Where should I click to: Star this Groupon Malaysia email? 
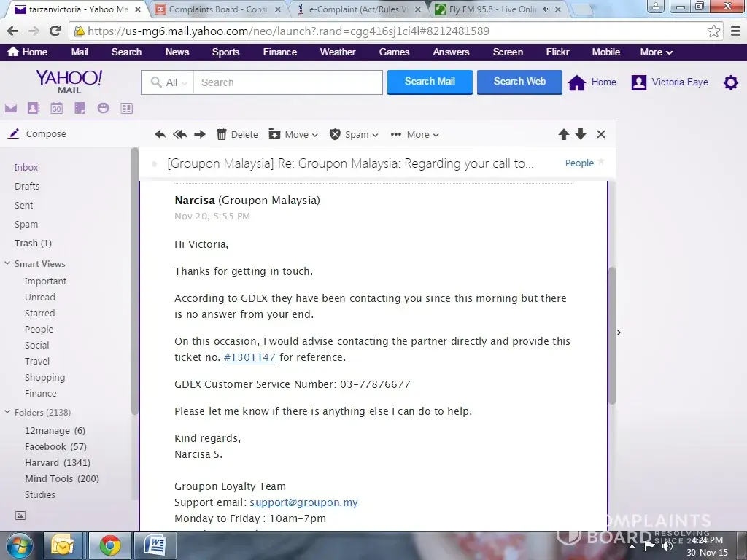coord(602,162)
